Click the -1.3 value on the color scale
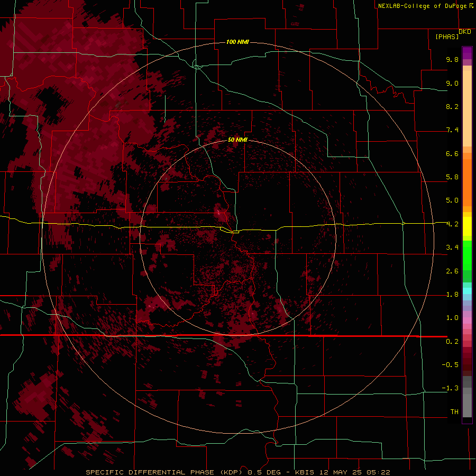This screenshot has width=476, height=476. coord(450,388)
